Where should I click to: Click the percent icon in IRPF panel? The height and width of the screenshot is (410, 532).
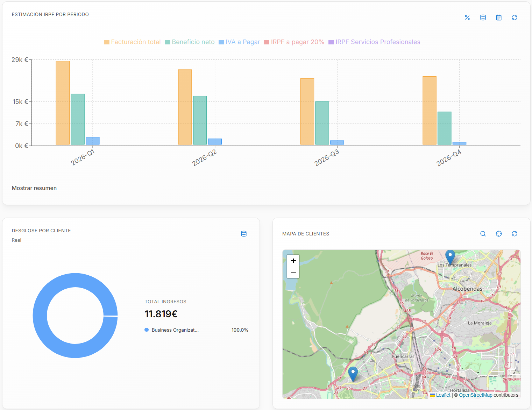point(467,17)
